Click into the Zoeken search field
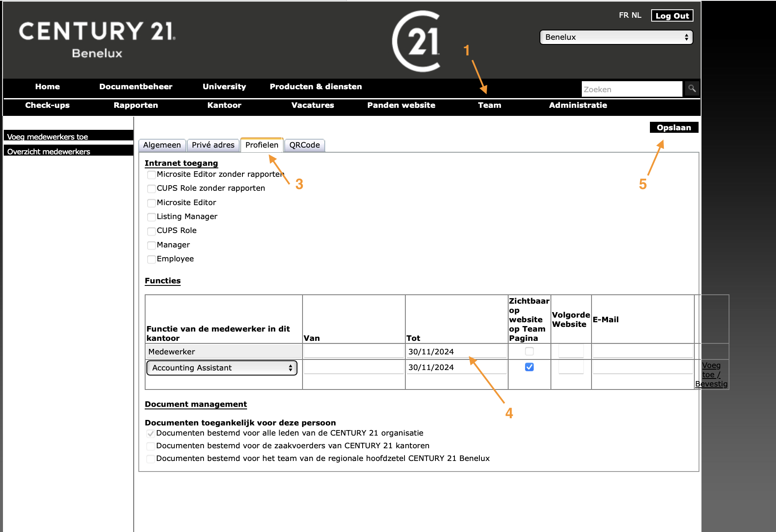The image size is (776, 532). coord(631,89)
